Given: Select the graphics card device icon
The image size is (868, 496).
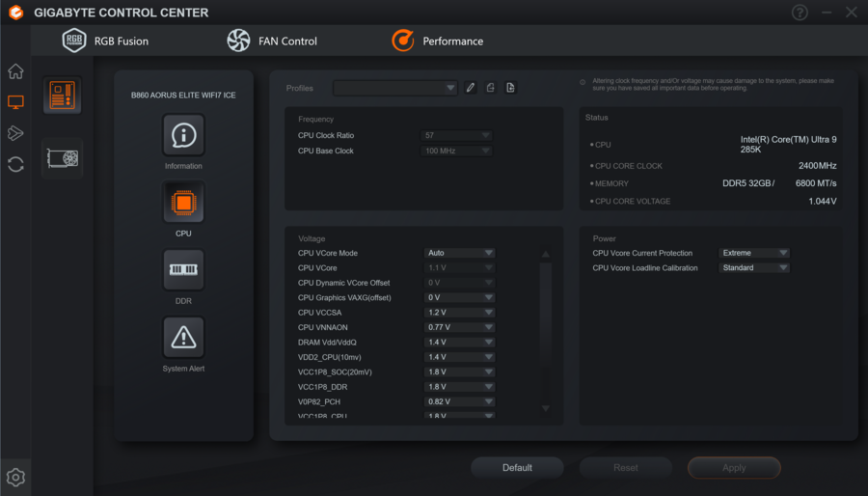Looking at the screenshot, I should [x=62, y=158].
